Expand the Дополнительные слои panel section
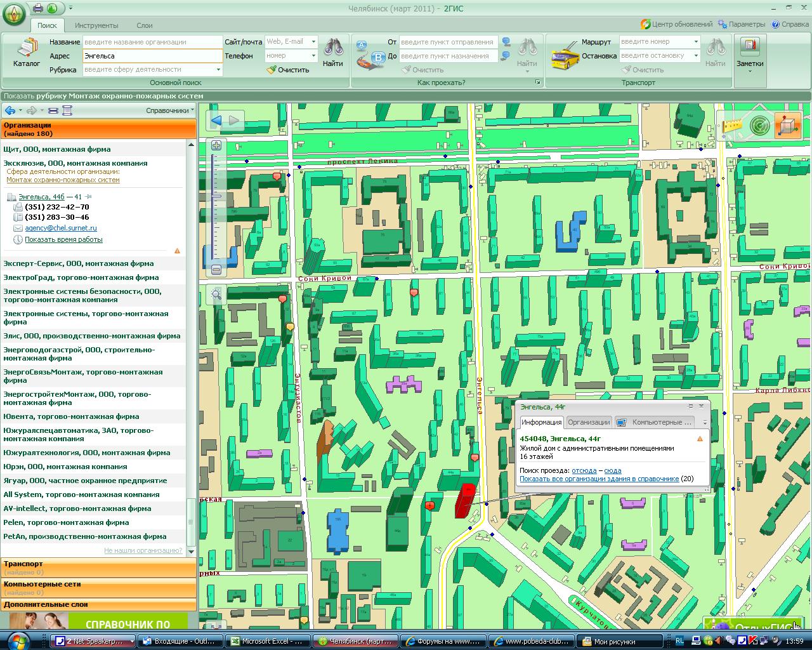Image resolution: width=812 pixels, height=650 pixels. point(98,604)
